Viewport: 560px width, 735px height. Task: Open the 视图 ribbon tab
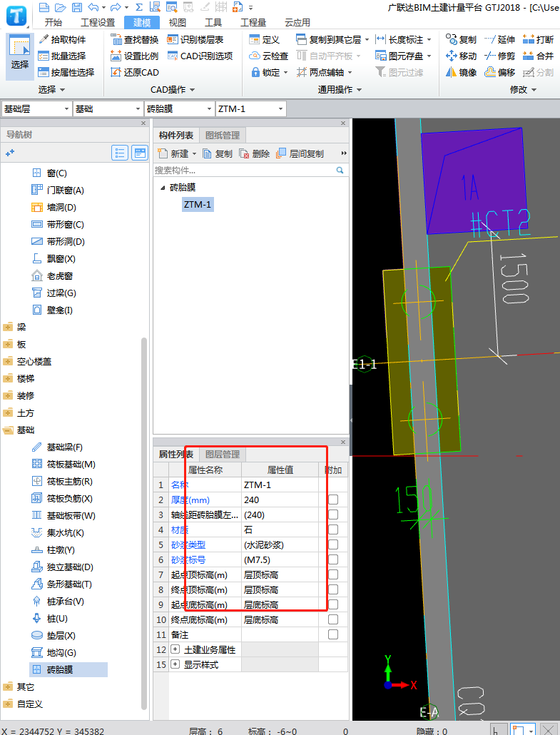tap(178, 23)
